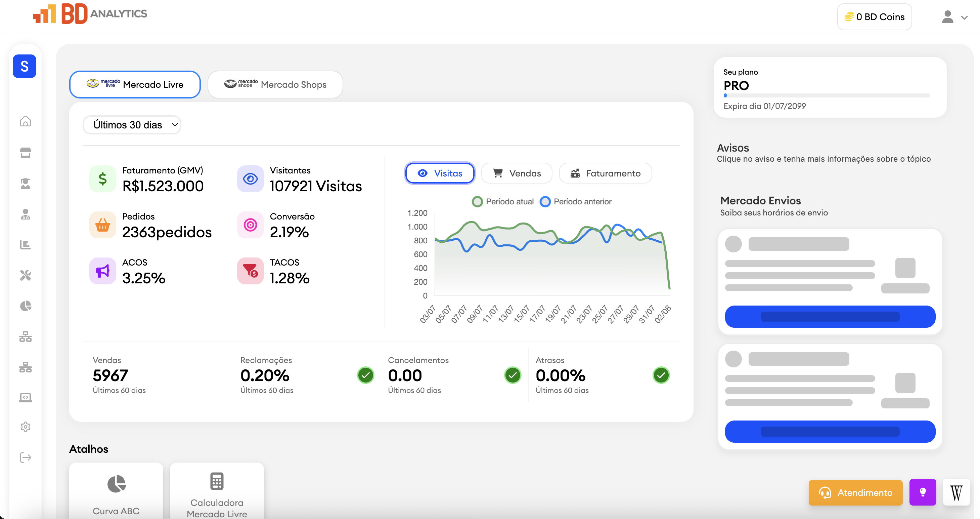Open the laptop code icon in sidebar
This screenshot has width=980, height=519.
tap(26, 397)
